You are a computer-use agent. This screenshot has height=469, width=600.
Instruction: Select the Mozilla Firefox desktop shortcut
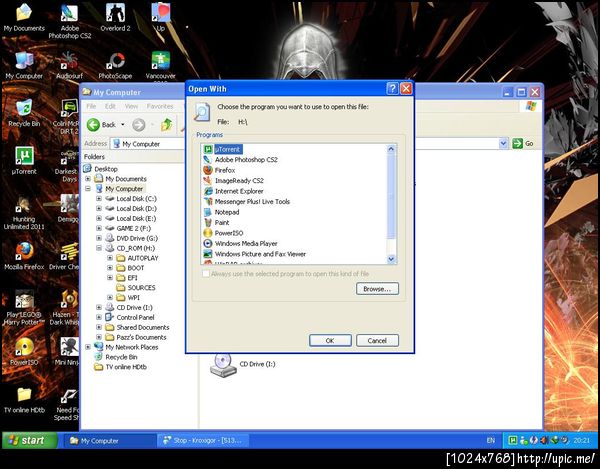[24, 256]
